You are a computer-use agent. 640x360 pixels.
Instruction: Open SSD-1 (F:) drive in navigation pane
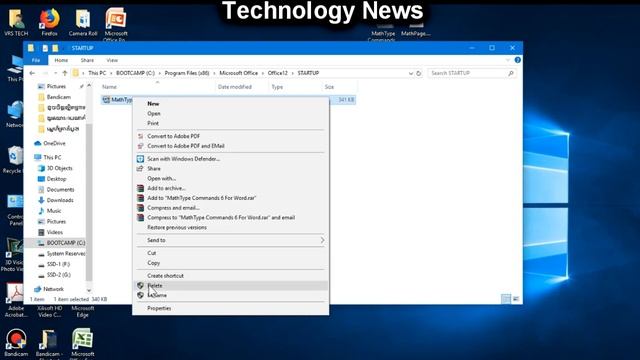(58, 264)
